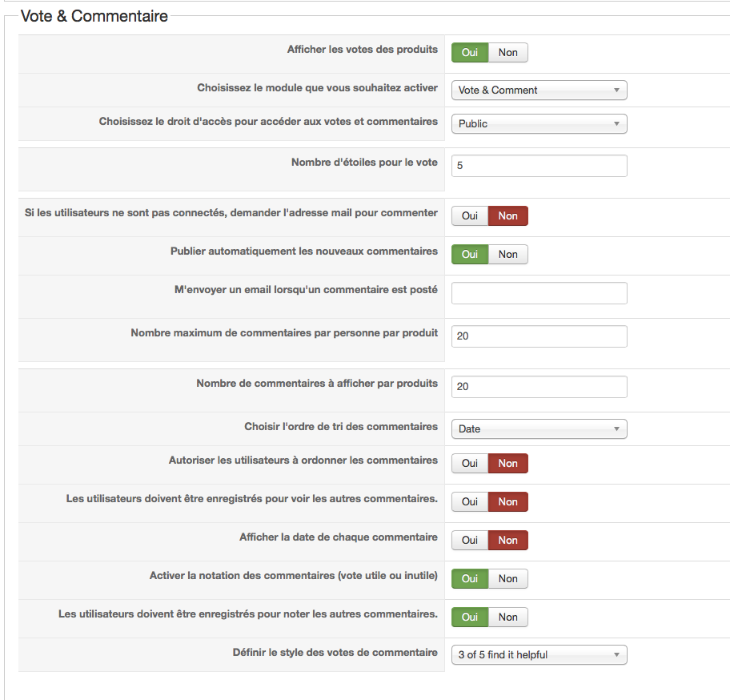Set registration to rate other comments to Non

(x=508, y=618)
